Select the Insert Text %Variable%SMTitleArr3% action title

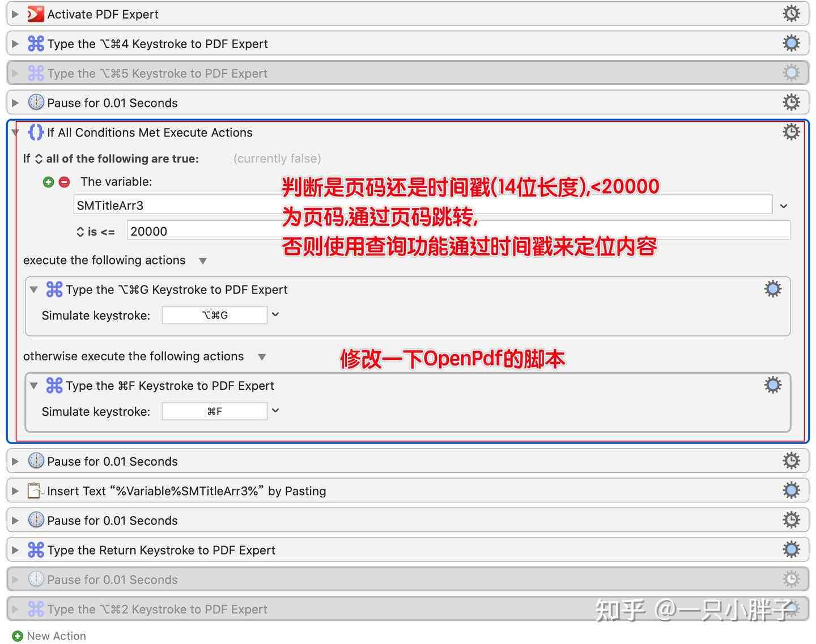tap(186, 491)
